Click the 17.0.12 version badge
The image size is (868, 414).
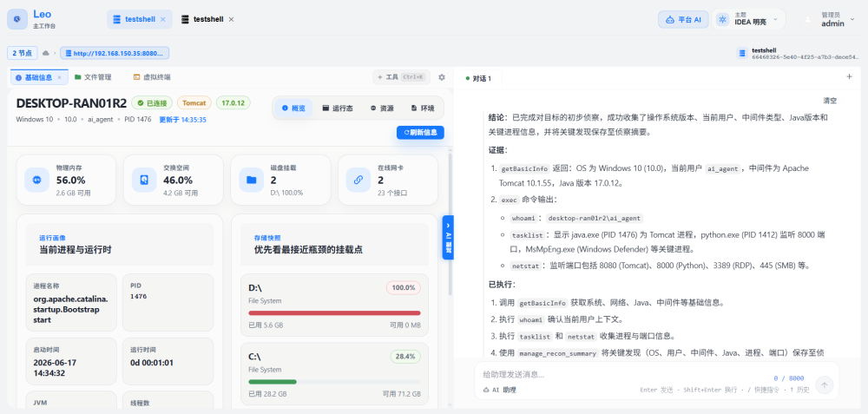tap(233, 103)
